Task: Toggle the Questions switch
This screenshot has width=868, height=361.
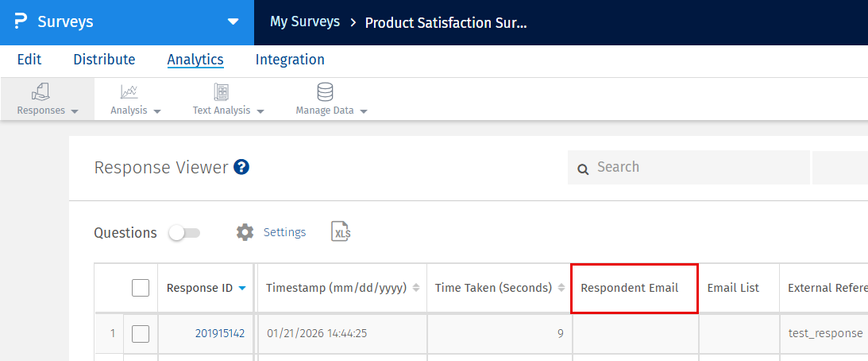Action: (184, 233)
